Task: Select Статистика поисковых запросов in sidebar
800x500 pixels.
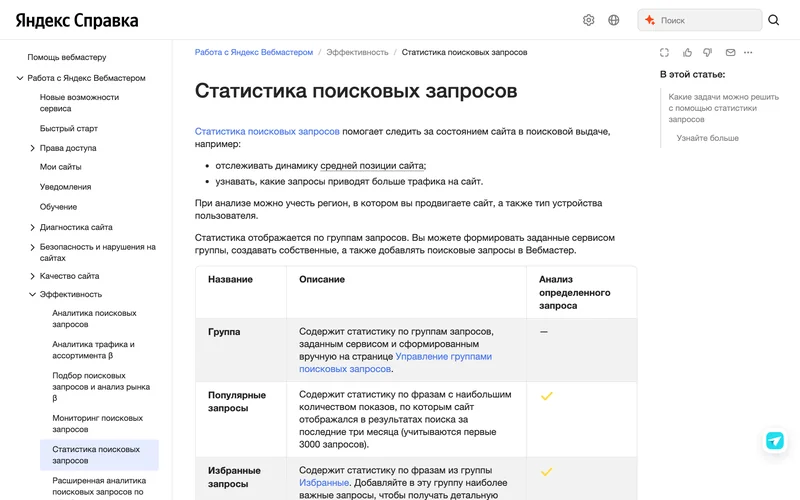Action: [99, 455]
